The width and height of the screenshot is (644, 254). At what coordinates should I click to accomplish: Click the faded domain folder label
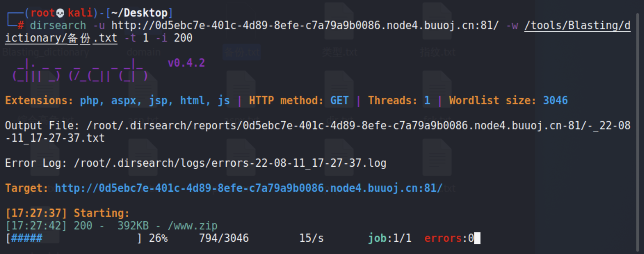click(144, 52)
